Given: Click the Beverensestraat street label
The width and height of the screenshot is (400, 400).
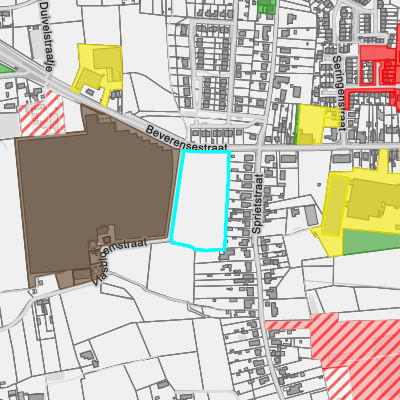Looking at the screenshot, I should [x=187, y=138].
